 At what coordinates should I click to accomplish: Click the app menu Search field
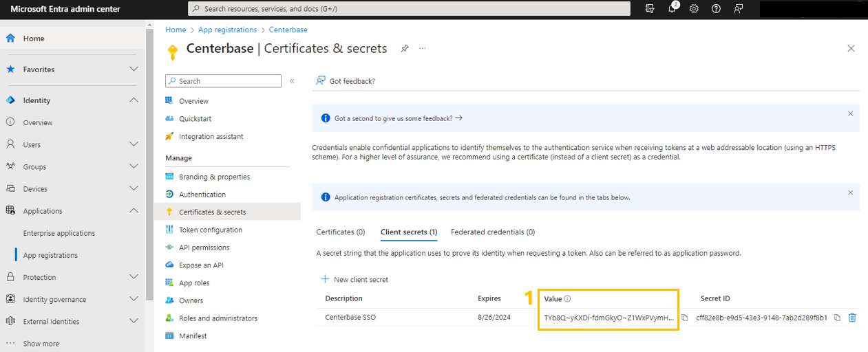[223, 81]
